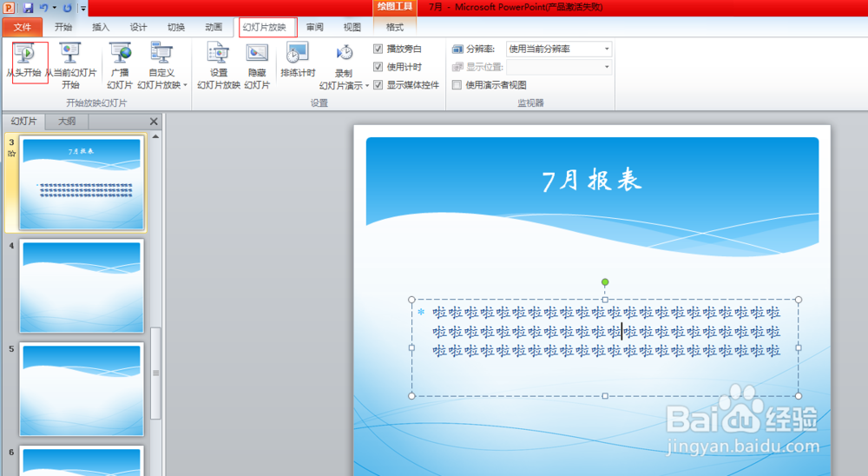Toggle Show Media Controls checkbox (显示媒体控件)

[x=378, y=85]
